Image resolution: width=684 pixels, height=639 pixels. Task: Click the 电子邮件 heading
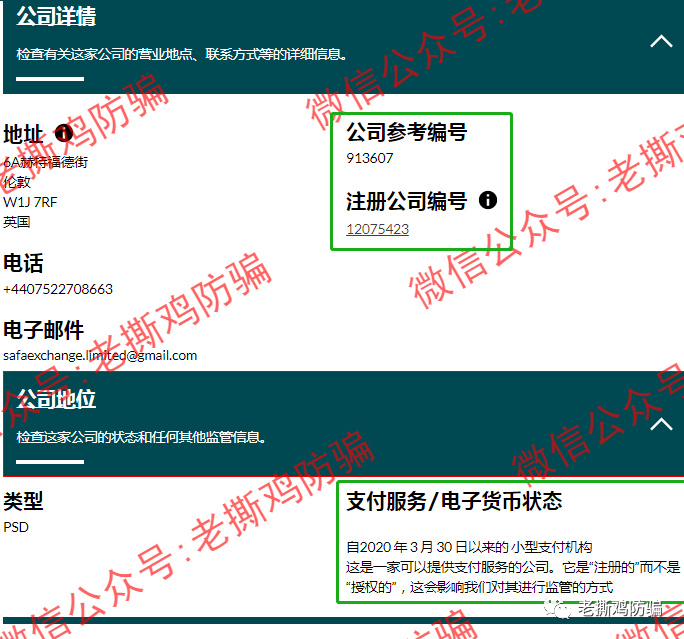[43, 330]
